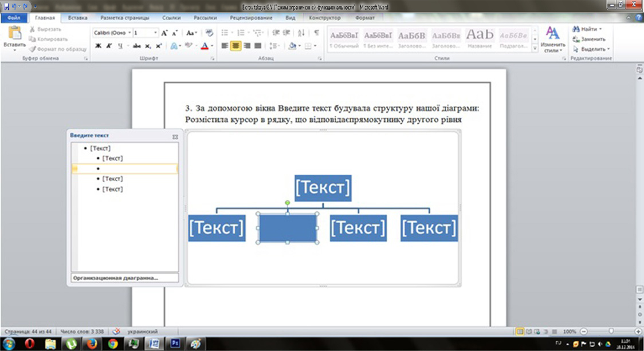
Task: Expand the Styles gallery list
Action: tap(535, 49)
